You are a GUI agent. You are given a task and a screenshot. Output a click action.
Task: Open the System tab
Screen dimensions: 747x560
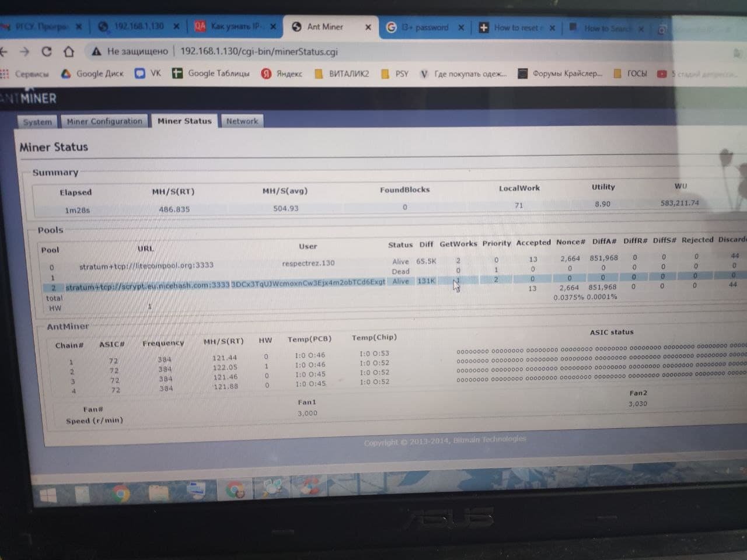point(37,122)
